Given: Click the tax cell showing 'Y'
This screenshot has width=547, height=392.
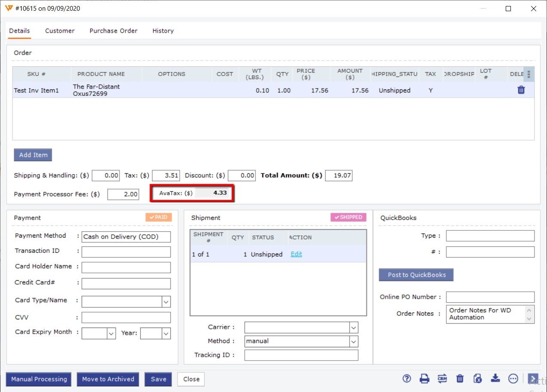Looking at the screenshot, I should click(430, 90).
